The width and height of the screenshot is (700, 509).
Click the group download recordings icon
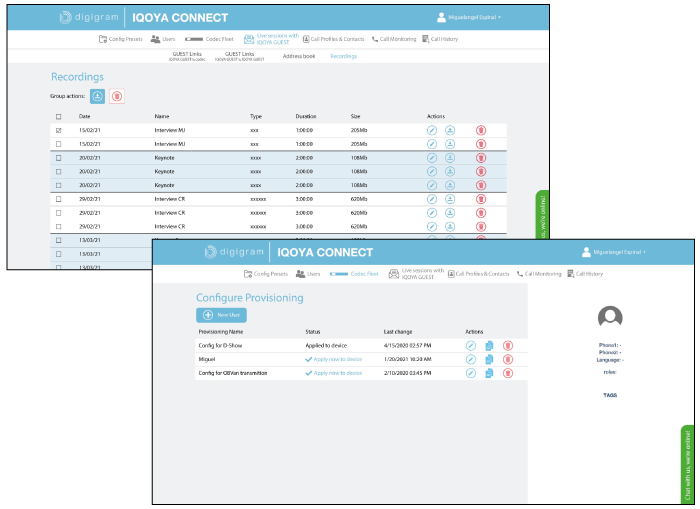tap(97, 96)
